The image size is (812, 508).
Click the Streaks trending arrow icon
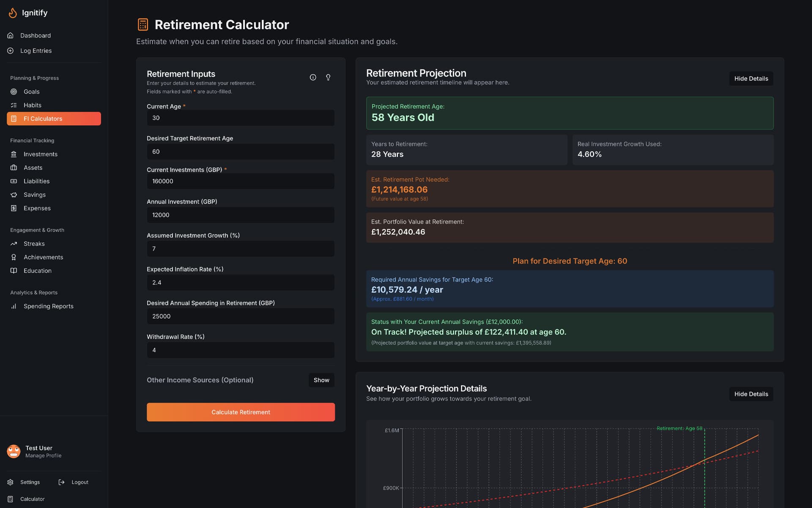(x=14, y=244)
